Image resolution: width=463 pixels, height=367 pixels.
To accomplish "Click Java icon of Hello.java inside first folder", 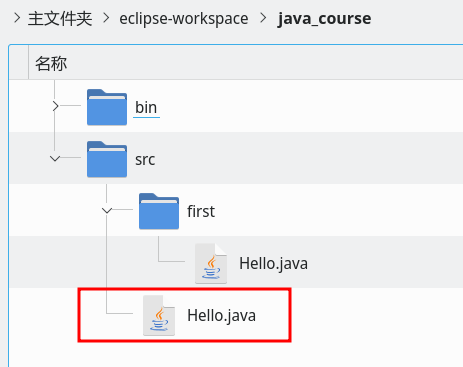I will coord(211,263).
